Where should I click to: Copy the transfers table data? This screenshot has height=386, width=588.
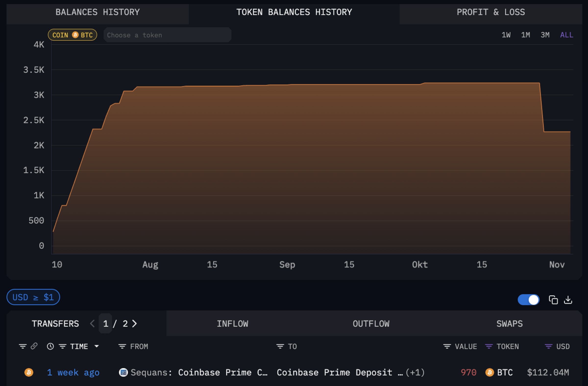pos(553,300)
